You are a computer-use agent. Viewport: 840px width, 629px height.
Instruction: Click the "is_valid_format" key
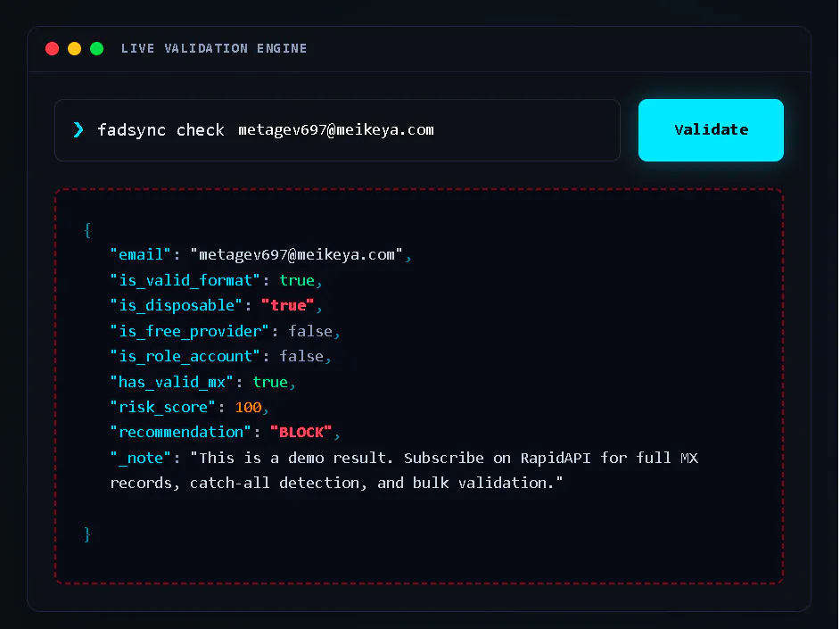185,280
